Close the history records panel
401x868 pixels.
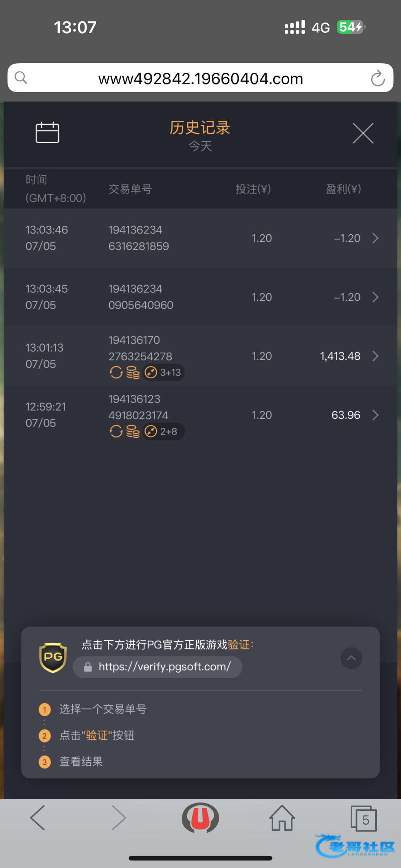pos(363,133)
